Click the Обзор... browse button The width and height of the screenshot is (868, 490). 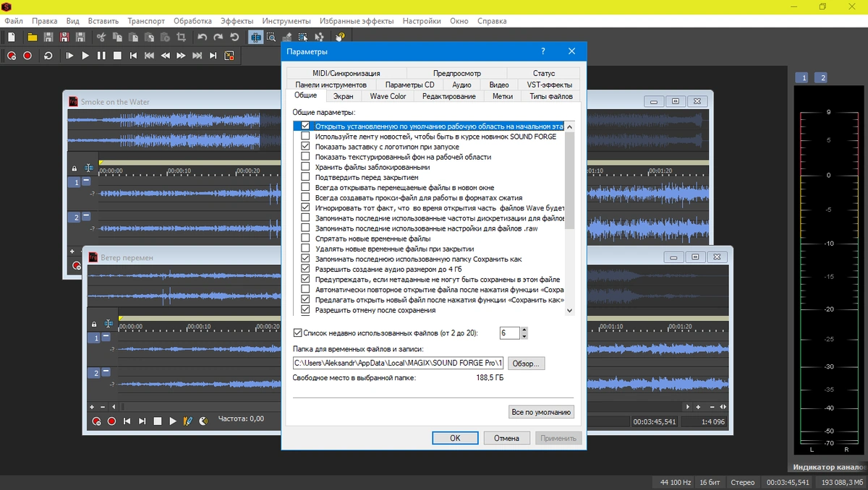tap(526, 364)
